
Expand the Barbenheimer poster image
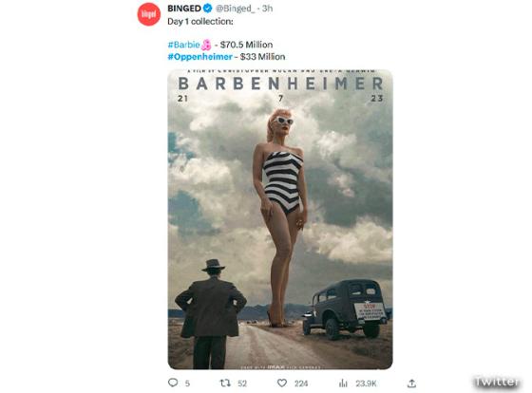280,219
